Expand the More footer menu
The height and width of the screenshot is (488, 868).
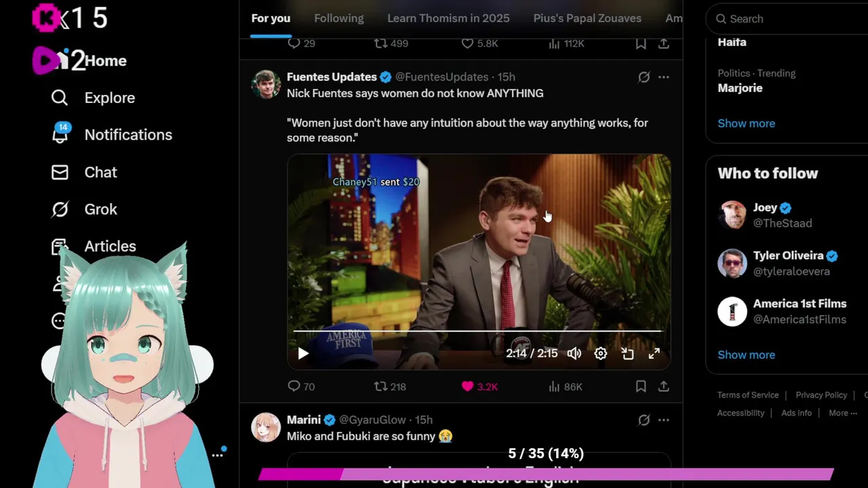coord(843,413)
